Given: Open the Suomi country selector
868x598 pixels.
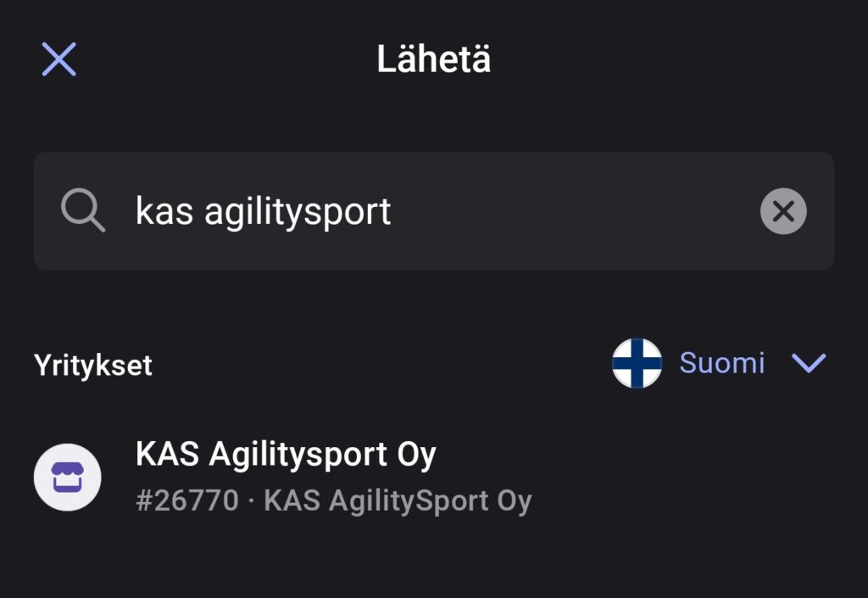Looking at the screenshot, I should pyautogui.click(x=721, y=364).
